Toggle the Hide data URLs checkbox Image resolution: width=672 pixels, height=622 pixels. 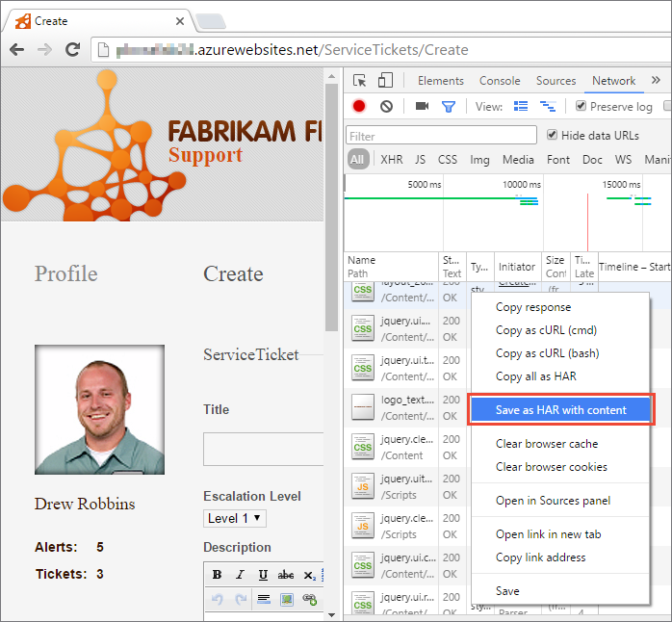click(552, 135)
